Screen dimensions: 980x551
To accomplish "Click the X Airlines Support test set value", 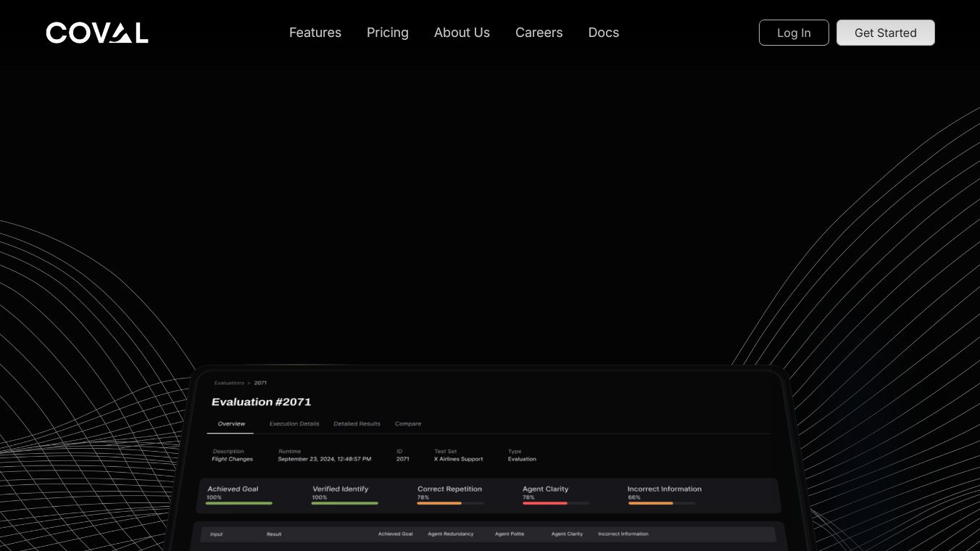I will tap(458, 459).
